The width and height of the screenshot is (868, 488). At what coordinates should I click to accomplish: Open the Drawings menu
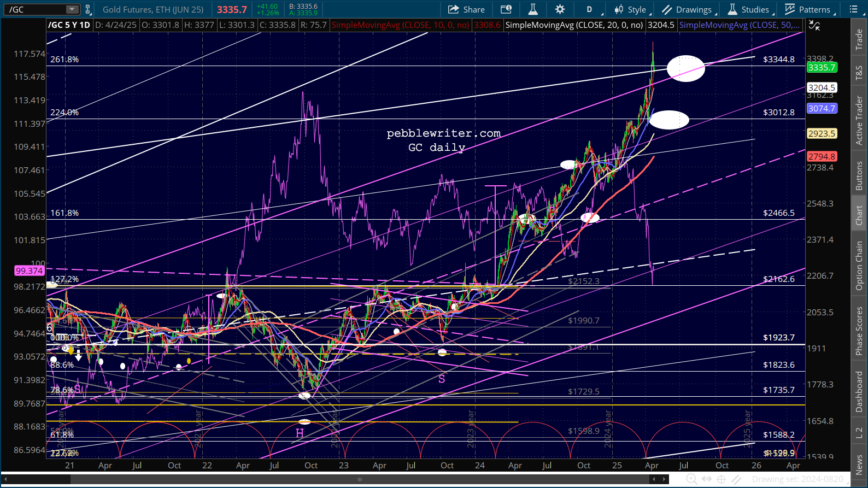(x=689, y=9)
